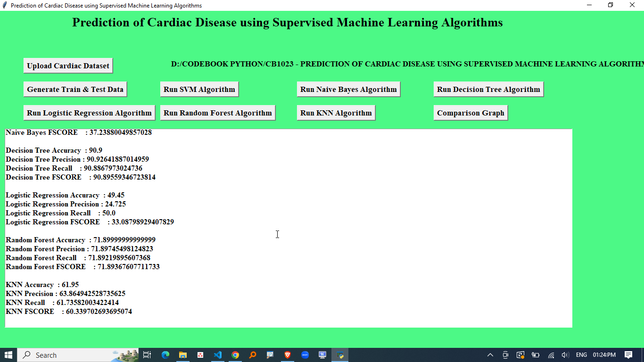
Task: Click the Meet Now camera tray icon
Action: [505, 355]
